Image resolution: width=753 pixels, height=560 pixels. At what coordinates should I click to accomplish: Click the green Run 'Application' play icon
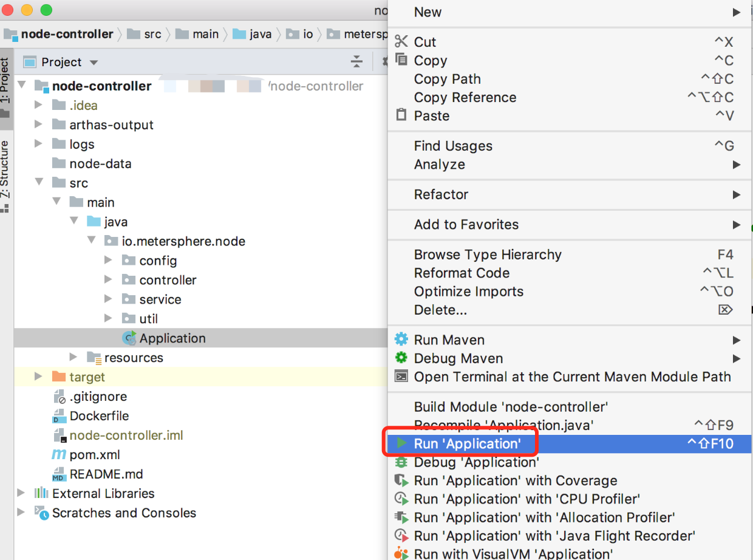pyautogui.click(x=401, y=443)
